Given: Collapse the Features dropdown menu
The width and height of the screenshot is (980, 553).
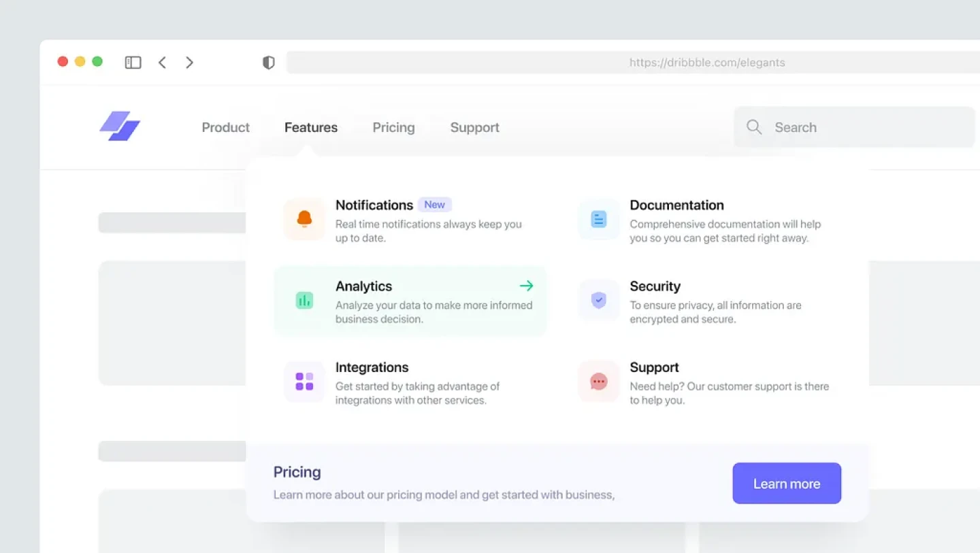Looking at the screenshot, I should (311, 127).
